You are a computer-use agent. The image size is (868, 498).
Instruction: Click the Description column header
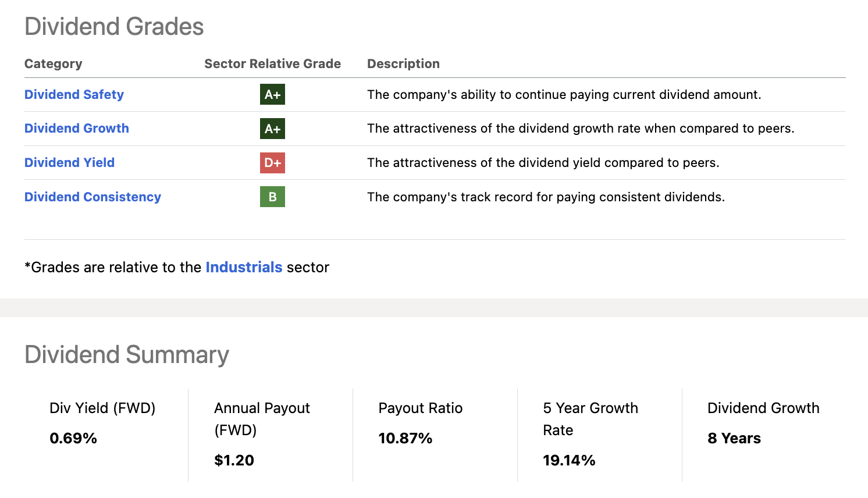403,64
